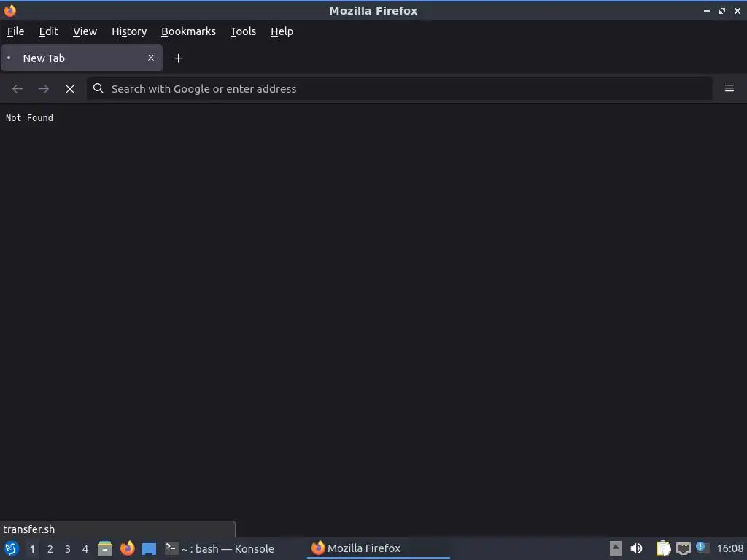Switch to virtual desktop 2
Screen dimensions: 747x560
50,549
